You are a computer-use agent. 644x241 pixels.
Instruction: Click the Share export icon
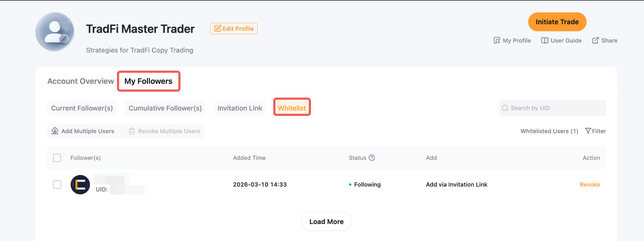(x=595, y=41)
